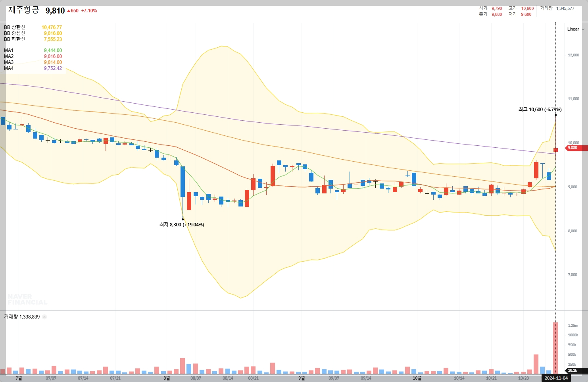This screenshot has height=382, width=588.
Task: Click the 8월 date axis label
Action: click(x=167, y=378)
